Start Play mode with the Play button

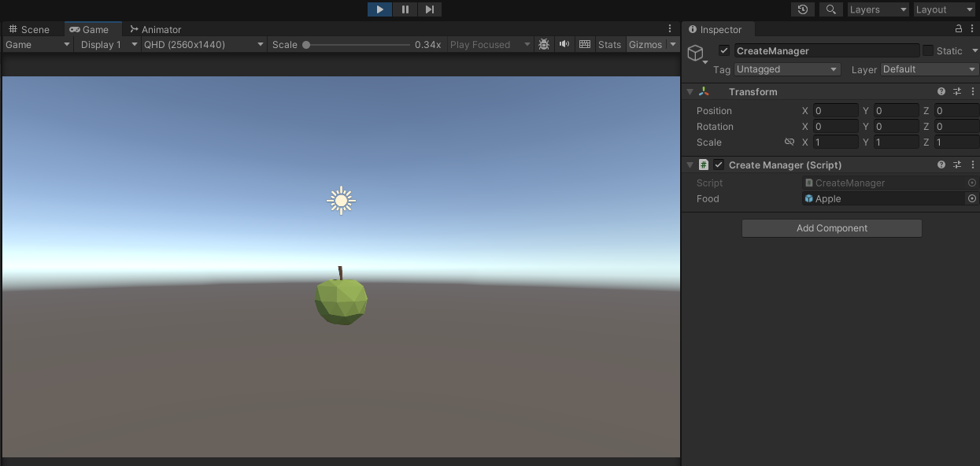point(379,9)
